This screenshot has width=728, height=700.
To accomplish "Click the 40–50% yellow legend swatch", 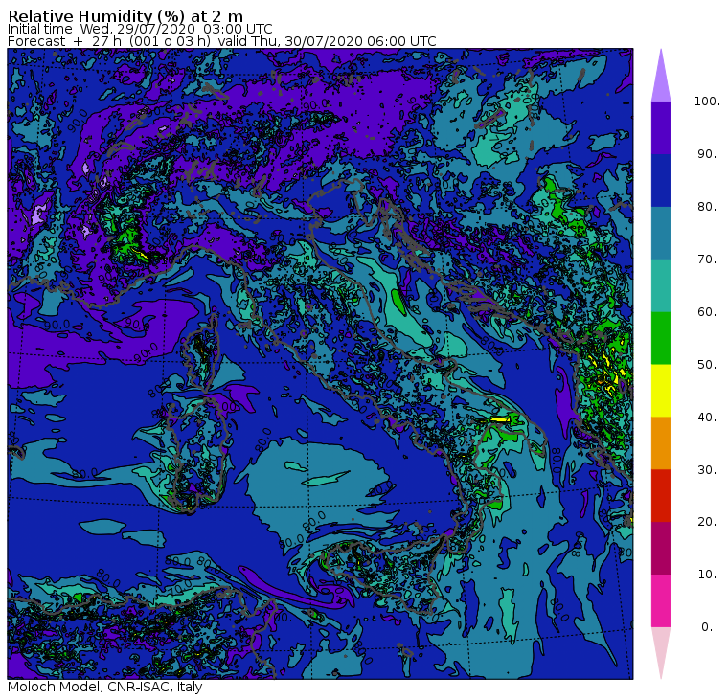I will (x=661, y=391).
